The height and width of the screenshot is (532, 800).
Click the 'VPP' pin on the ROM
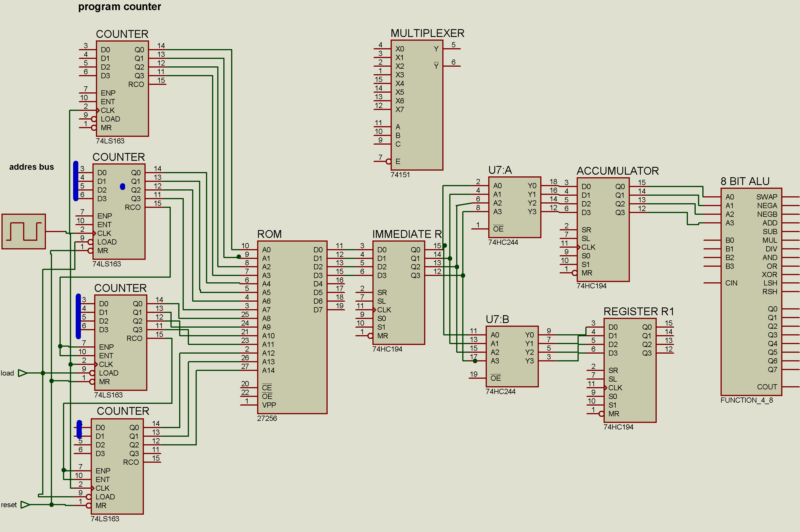tap(269, 405)
